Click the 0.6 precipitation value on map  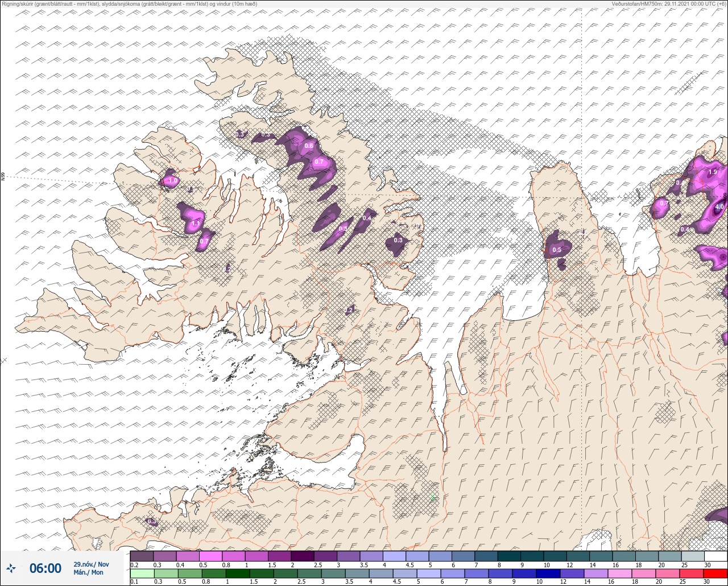click(309, 146)
